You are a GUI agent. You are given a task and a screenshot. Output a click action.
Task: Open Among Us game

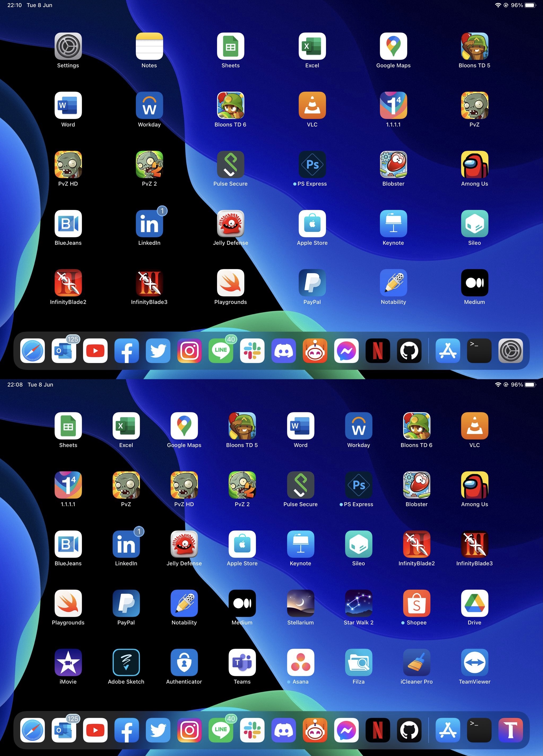click(x=474, y=167)
